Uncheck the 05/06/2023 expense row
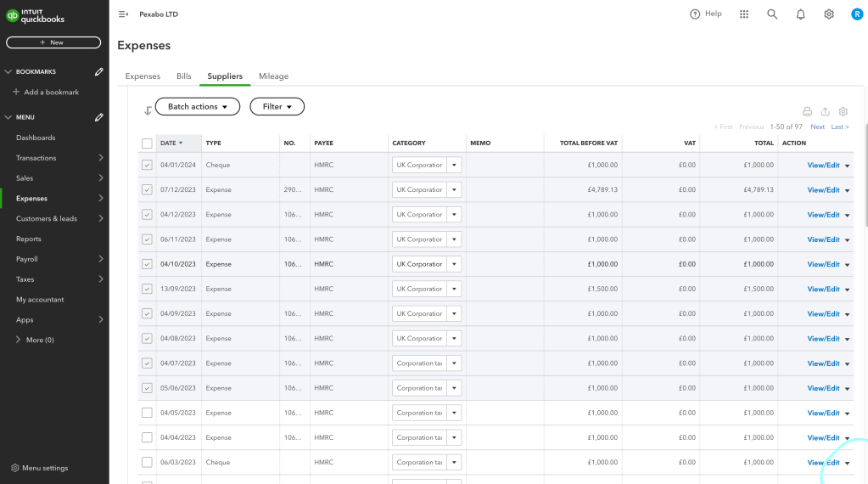The image size is (868, 484). coord(147,388)
